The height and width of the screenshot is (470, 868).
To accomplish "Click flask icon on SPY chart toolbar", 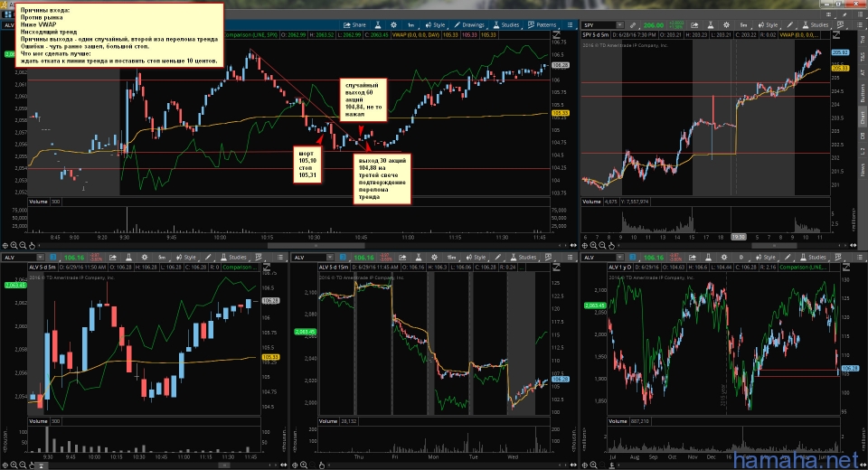I will click(x=711, y=25).
